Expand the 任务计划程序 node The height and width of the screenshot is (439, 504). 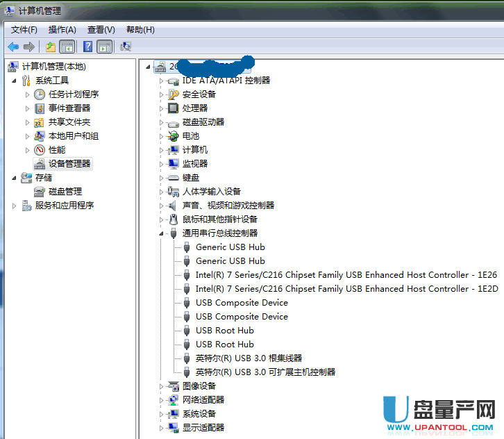pyautogui.click(x=28, y=94)
